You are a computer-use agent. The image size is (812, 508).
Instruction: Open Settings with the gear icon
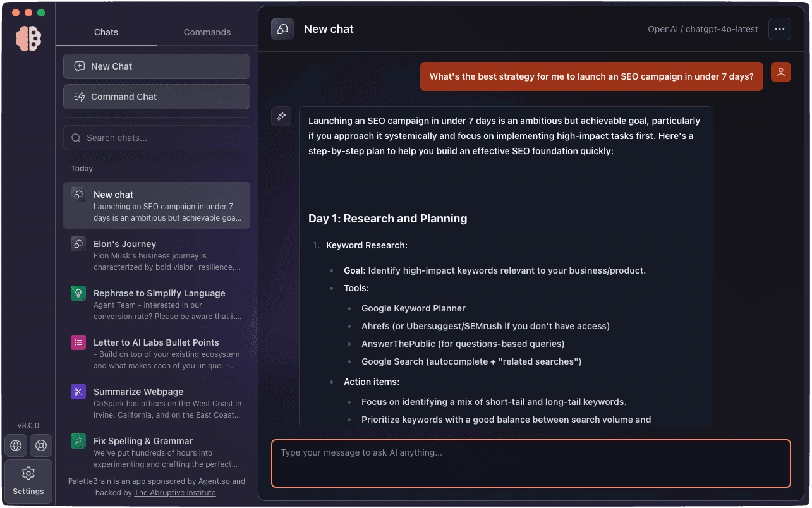tap(28, 481)
